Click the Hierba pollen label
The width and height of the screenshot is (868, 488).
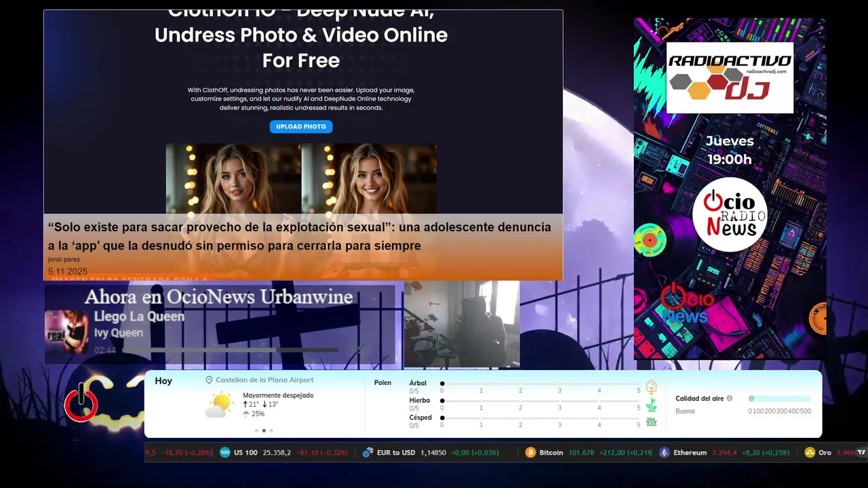[420, 401]
